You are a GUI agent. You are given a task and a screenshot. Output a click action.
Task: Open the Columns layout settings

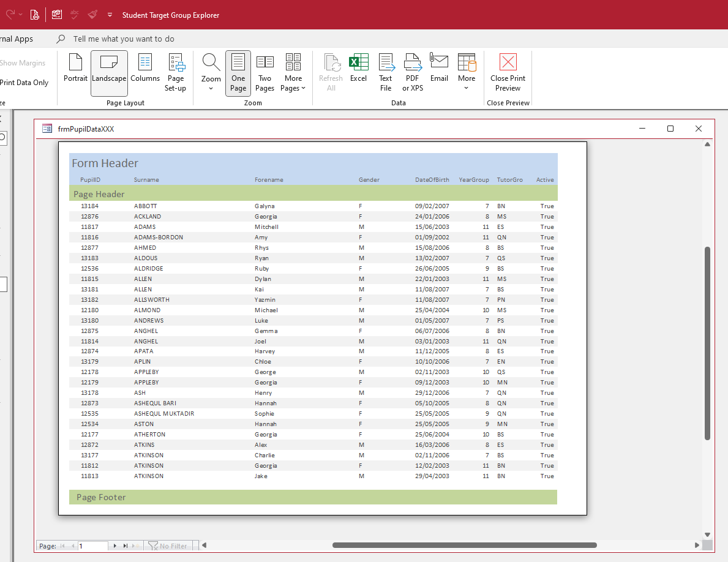(145, 68)
